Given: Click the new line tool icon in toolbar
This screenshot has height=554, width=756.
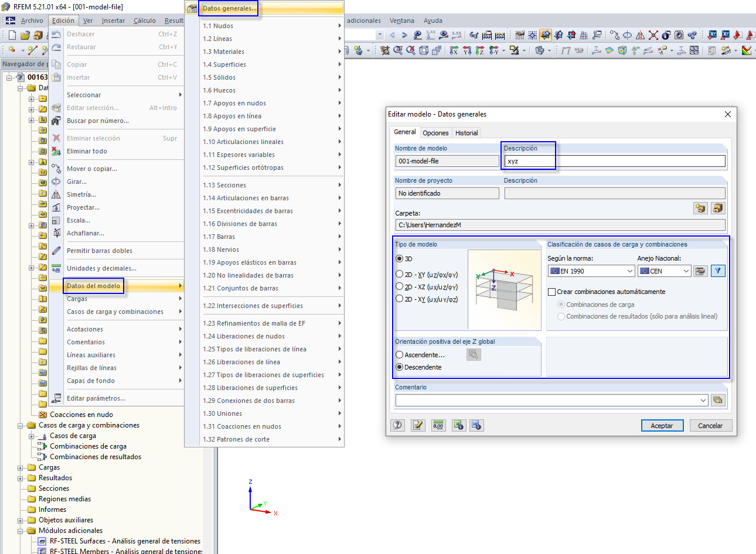Looking at the screenshot, I should tap(33, 51).
